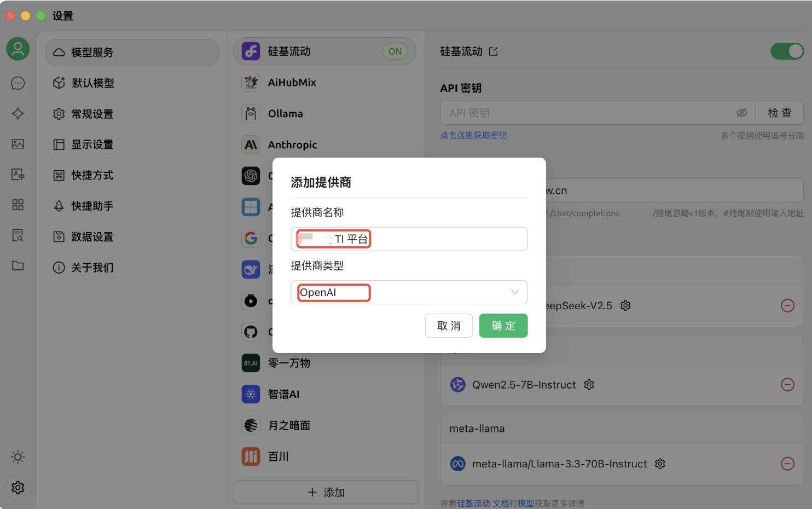Select the 零一万物 provider
Screen dimensions: 812x509
click(x=325, y=363)
